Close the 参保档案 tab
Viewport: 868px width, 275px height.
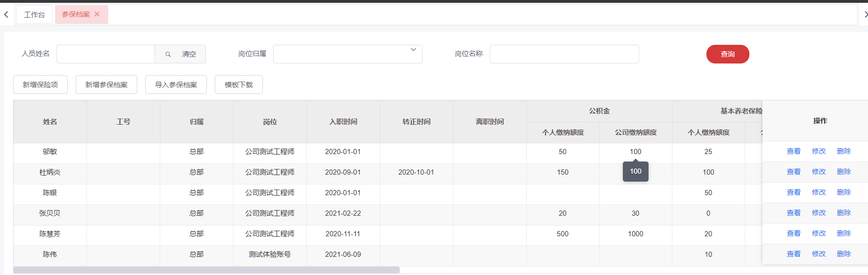97,14
